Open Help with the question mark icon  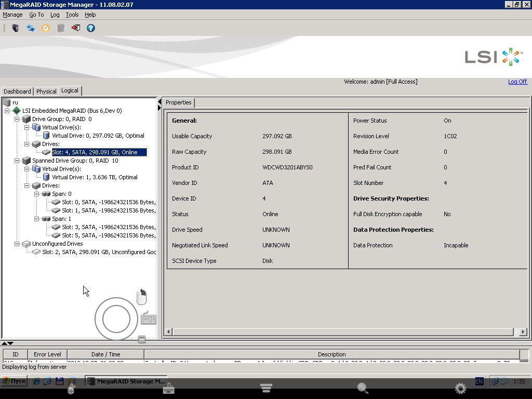(91, 28)
